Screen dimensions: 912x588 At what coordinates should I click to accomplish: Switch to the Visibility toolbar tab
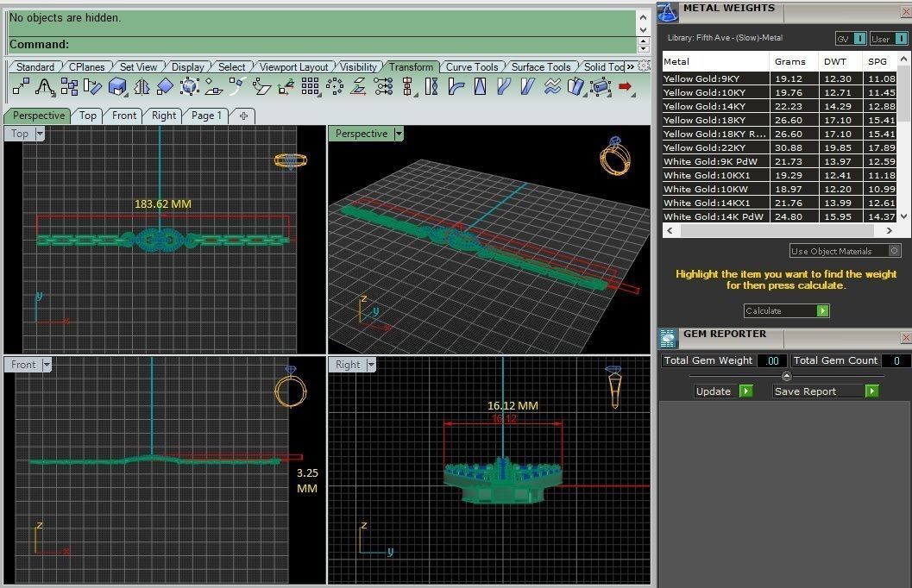coord(358,67)
